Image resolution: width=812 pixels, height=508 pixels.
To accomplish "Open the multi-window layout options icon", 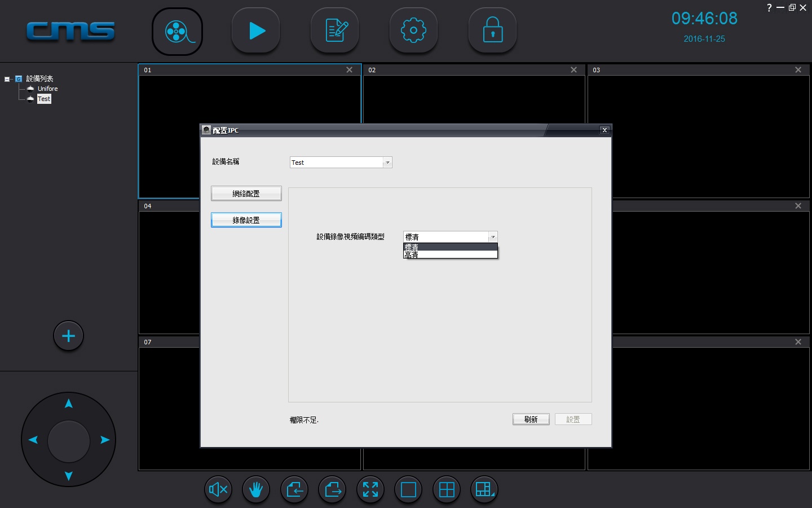I will click(x=484, y=489).
